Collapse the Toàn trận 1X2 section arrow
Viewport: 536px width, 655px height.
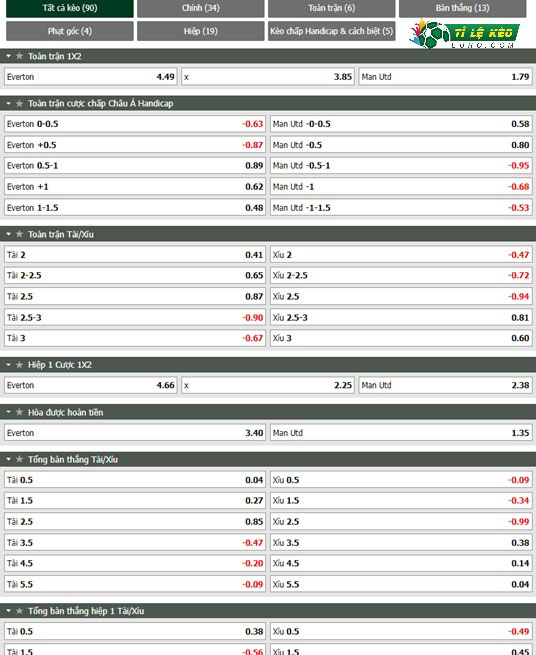point(8,56)
